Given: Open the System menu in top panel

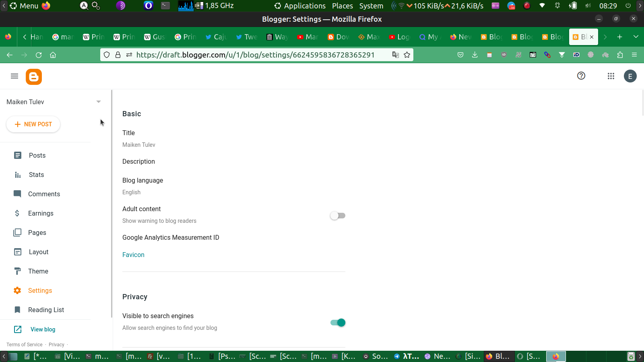Looking at the screenshot, I should [x=371, y=6].
